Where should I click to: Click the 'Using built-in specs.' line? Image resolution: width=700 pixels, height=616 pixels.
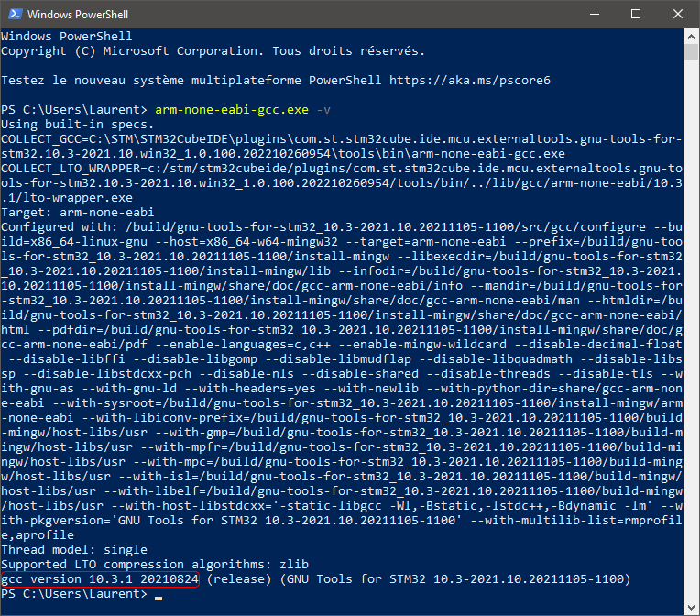coord(77,124)
